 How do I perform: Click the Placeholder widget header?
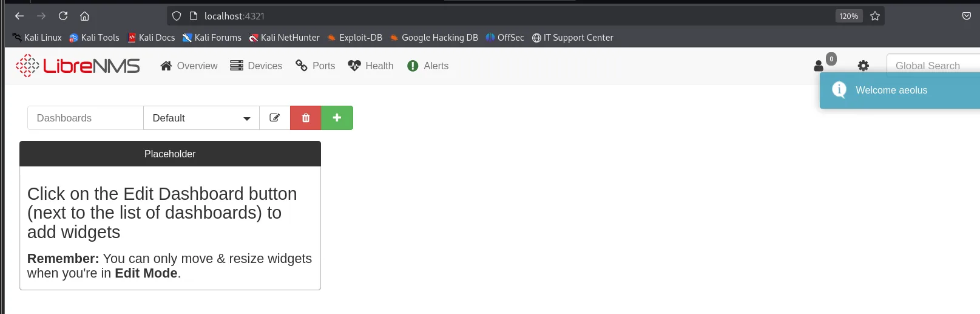[170, 154]
